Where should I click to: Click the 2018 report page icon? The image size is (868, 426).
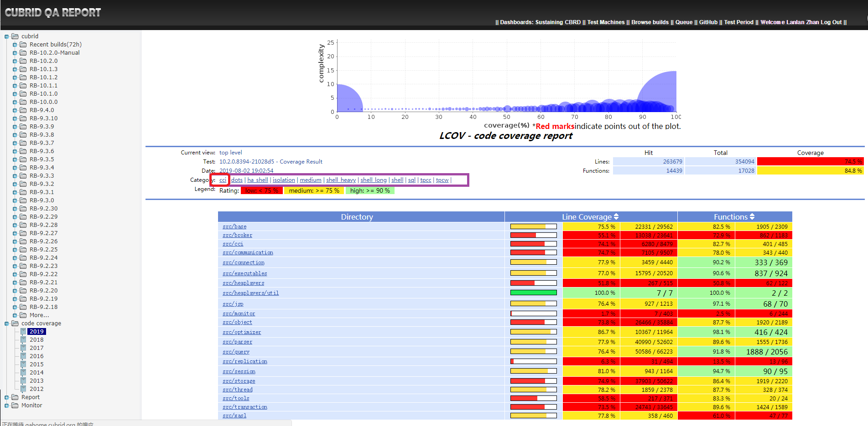point(23,339)
